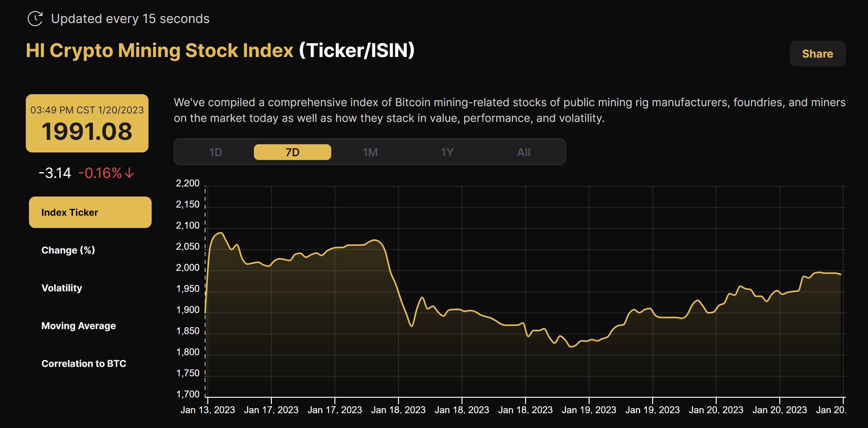Open the Index Ticker view
Image resolution: width=868 pixels, height=428 pixels.
[90, 212]
